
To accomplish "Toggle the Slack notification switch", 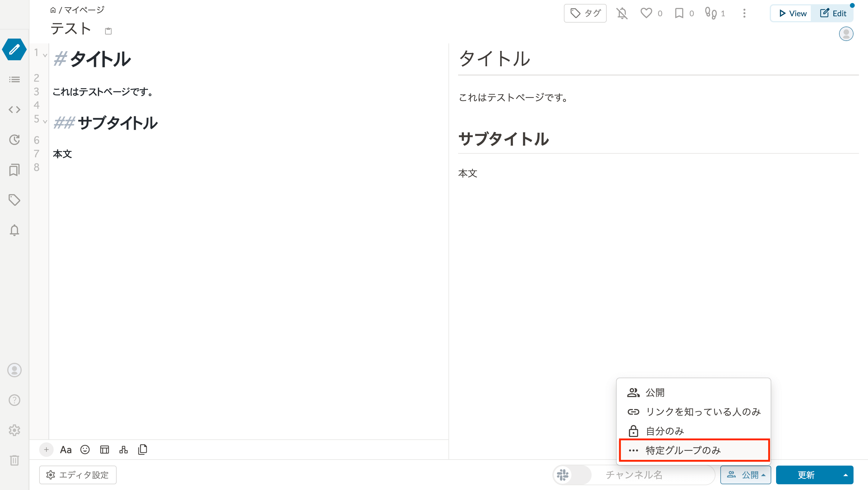I will pos(572,475).
